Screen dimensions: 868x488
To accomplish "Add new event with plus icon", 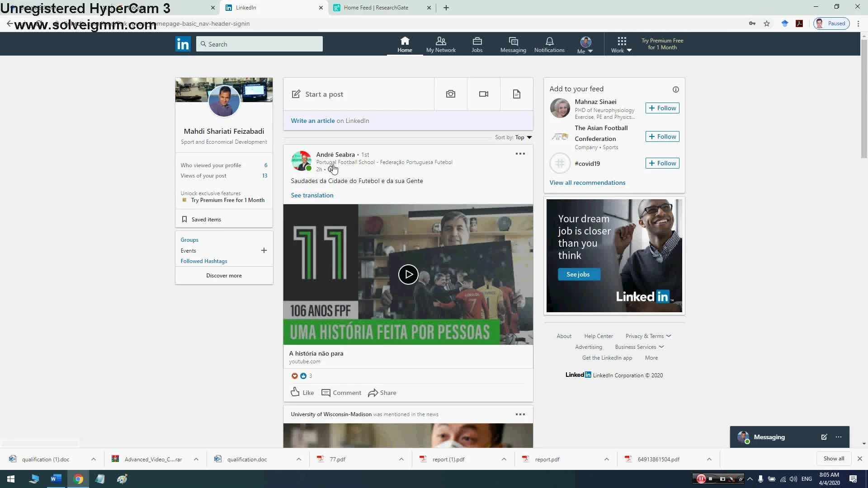I will pos(264,250).
